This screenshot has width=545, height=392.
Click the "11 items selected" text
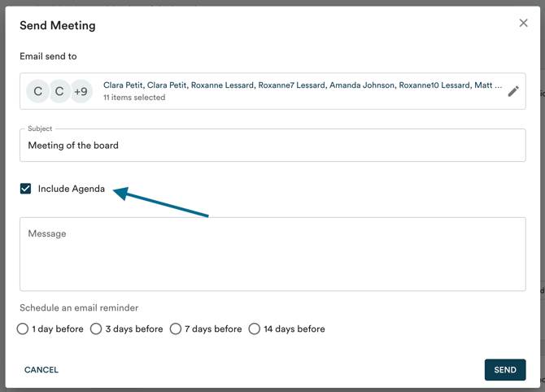coord(134,98)
